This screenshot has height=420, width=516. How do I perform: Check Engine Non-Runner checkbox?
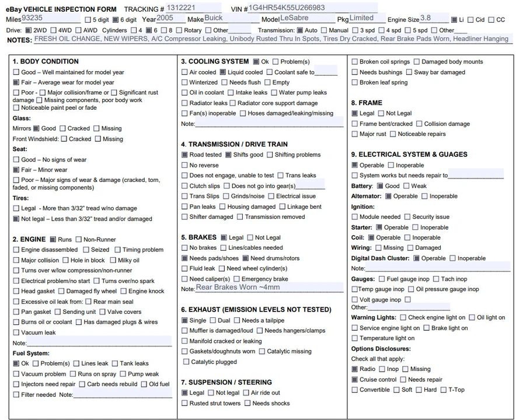pyautogui.click(x=79, y=239)
